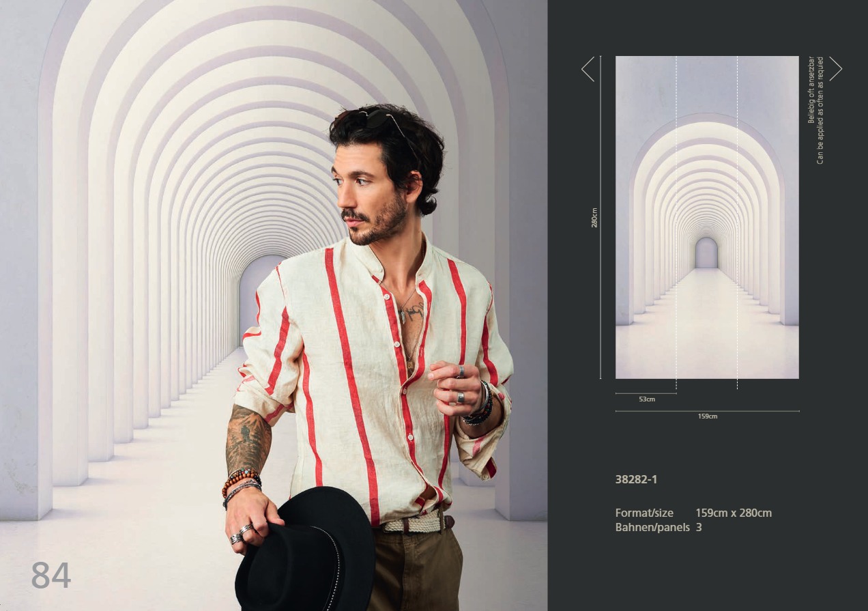This screenshot has height=611, width=868.
Task: Click the 53cm panel width label
Action: pos(646,399)
